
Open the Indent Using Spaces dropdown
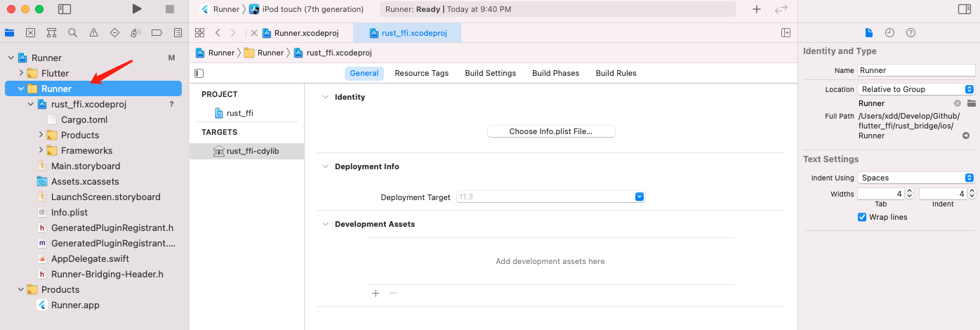[916, 178]
